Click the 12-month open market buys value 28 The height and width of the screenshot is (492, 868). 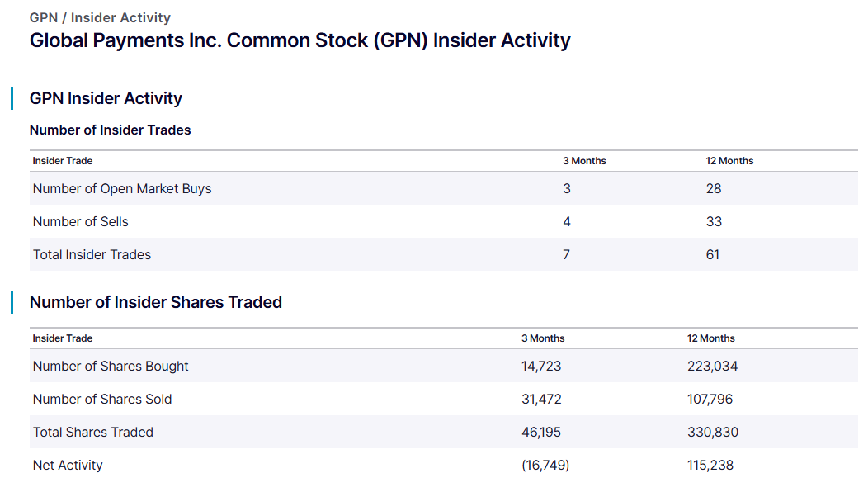714,188
